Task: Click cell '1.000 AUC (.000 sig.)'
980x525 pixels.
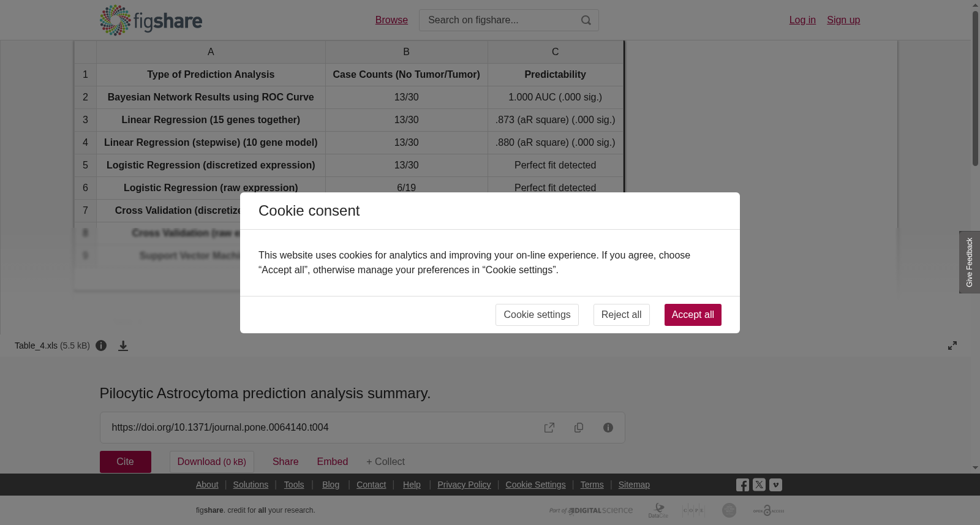Action: pyautogui.click(x=555, y=97)
